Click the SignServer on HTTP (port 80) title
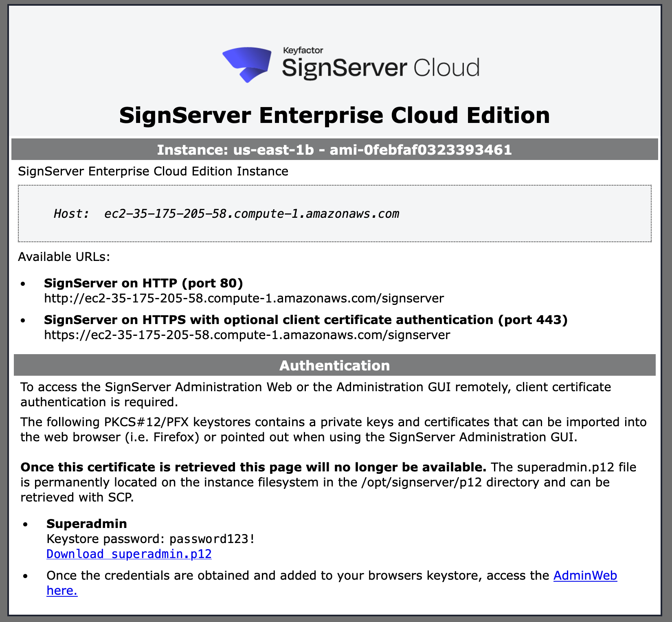 (x=143, y=283)
